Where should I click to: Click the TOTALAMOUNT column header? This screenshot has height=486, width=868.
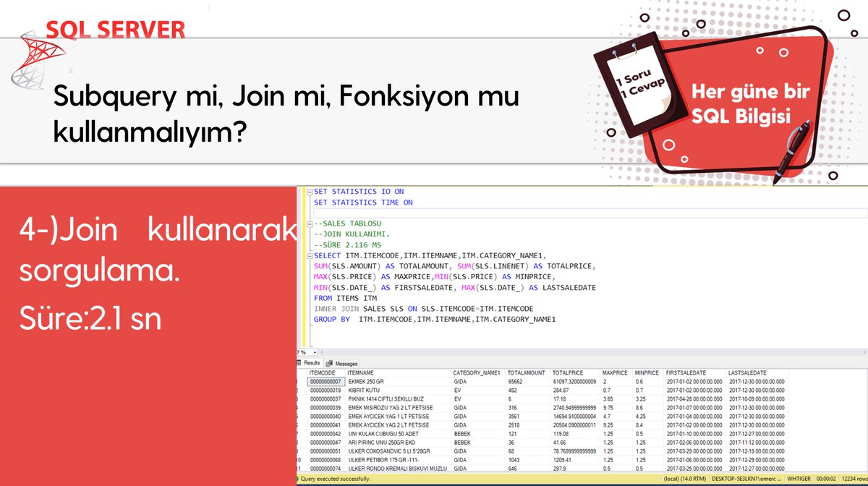pyautogui.click(x=527, y=372)
